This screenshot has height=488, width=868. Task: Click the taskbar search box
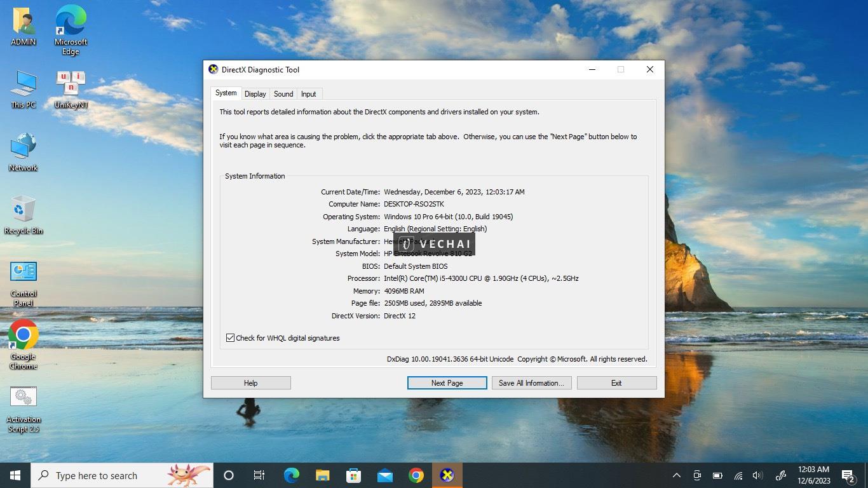pyautogui.click(x=122, y=475)
